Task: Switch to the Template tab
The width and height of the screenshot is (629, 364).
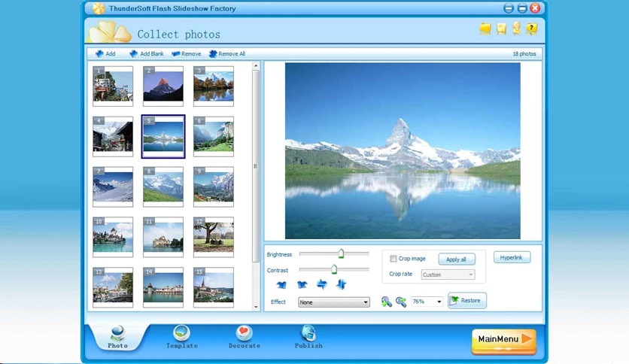Action: pyautogui.click(x=182, y=337)
